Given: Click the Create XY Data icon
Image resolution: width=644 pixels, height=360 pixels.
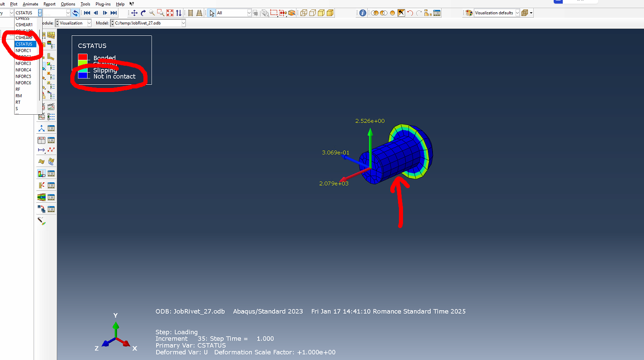Looking at the screenshot, I should 41,140.
